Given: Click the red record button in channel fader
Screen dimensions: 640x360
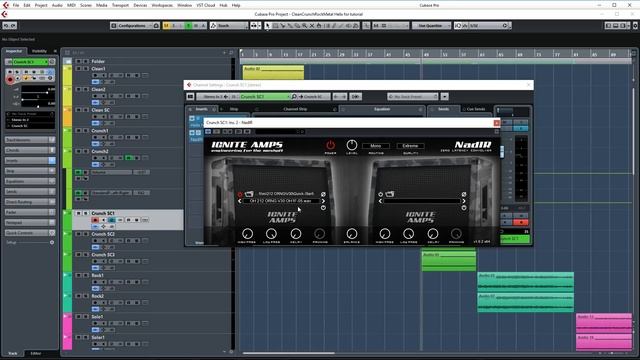Looking at the screenshot, I should click(x=521, y=222).
